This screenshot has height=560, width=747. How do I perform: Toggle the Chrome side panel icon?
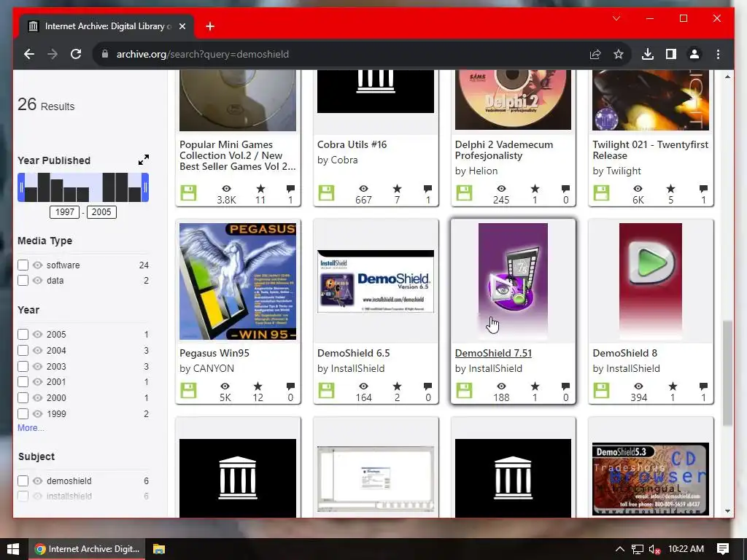click(671, 54)
